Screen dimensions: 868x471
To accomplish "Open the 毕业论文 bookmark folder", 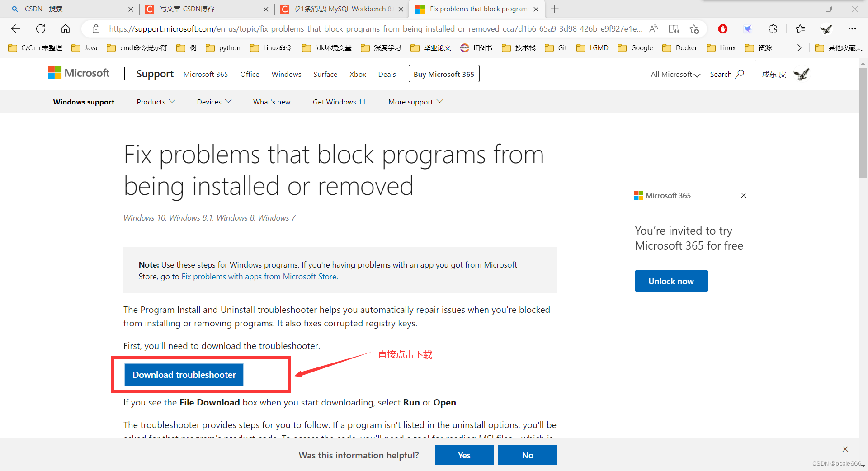I will tap(431, 48).
